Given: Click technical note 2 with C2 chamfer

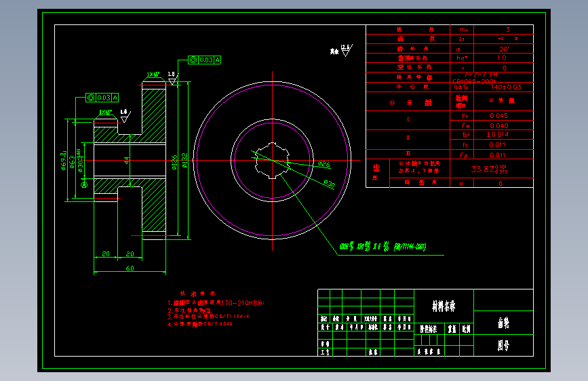Looking at the screenshot, I should (190, 310).
